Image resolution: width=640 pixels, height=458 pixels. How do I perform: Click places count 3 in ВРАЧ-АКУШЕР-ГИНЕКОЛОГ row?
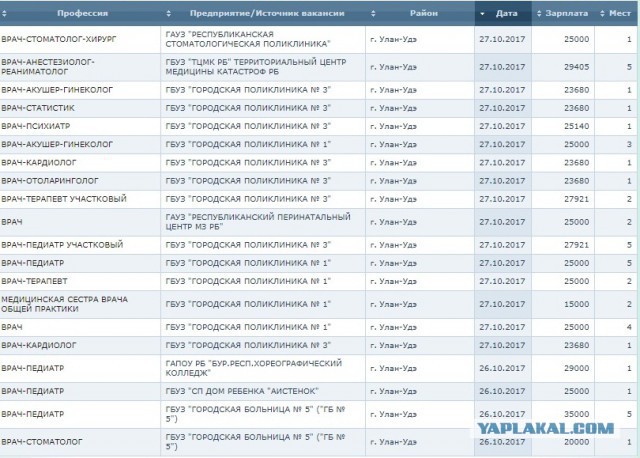coord(629,145)
